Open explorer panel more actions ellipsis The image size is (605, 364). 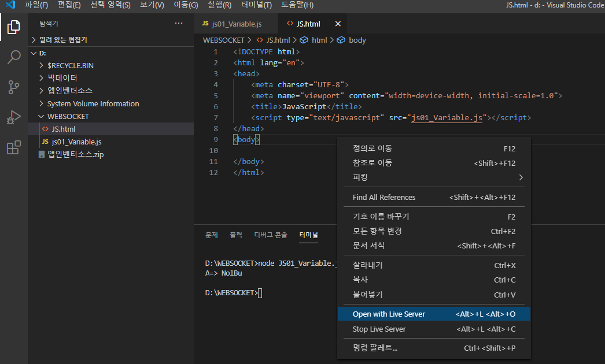coord(179,23)
